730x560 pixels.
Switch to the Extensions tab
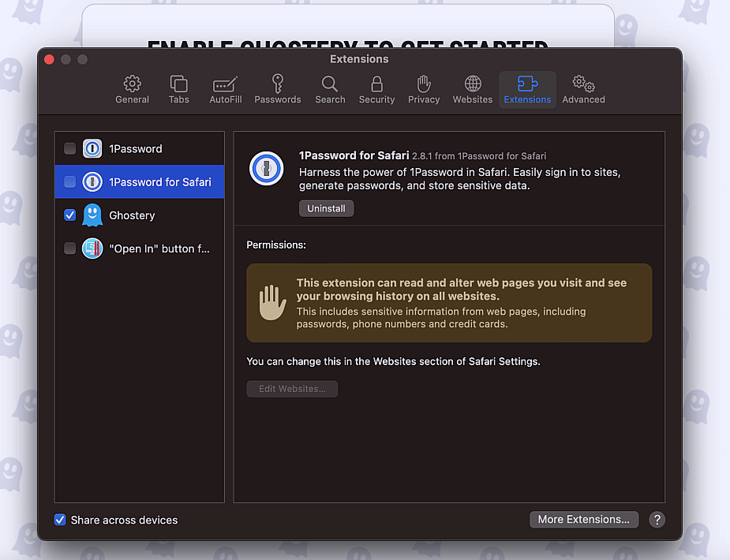tap(527, 89)
